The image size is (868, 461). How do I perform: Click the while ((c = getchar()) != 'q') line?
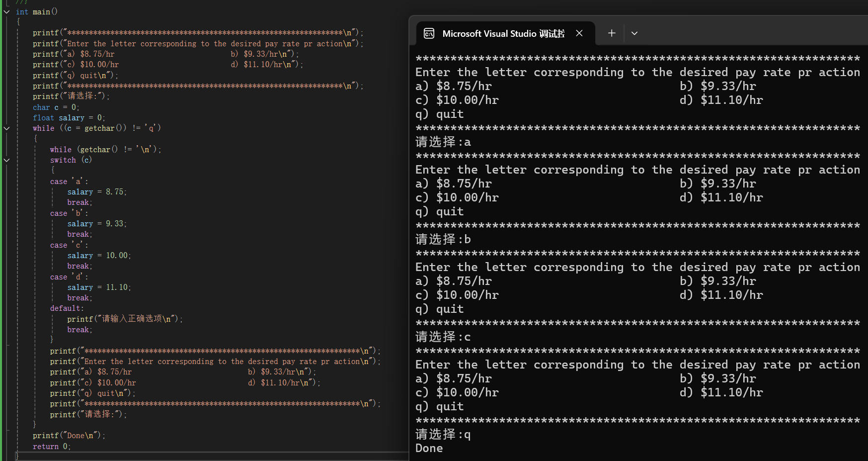(97, 128)
